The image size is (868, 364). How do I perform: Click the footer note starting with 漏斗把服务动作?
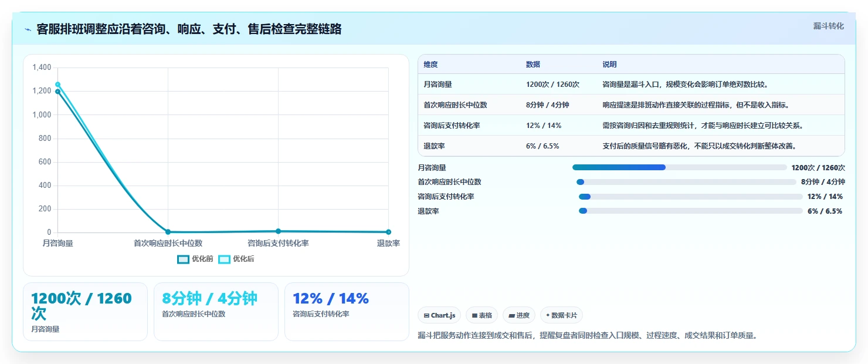pyautogui.click(x=589, y=335)
